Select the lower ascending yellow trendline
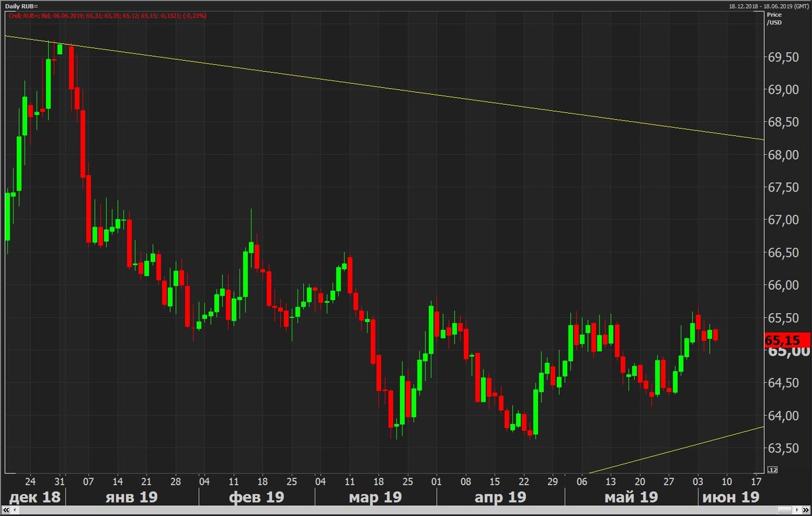The height and width of the screenshot is (516, 812). (677, 450)
